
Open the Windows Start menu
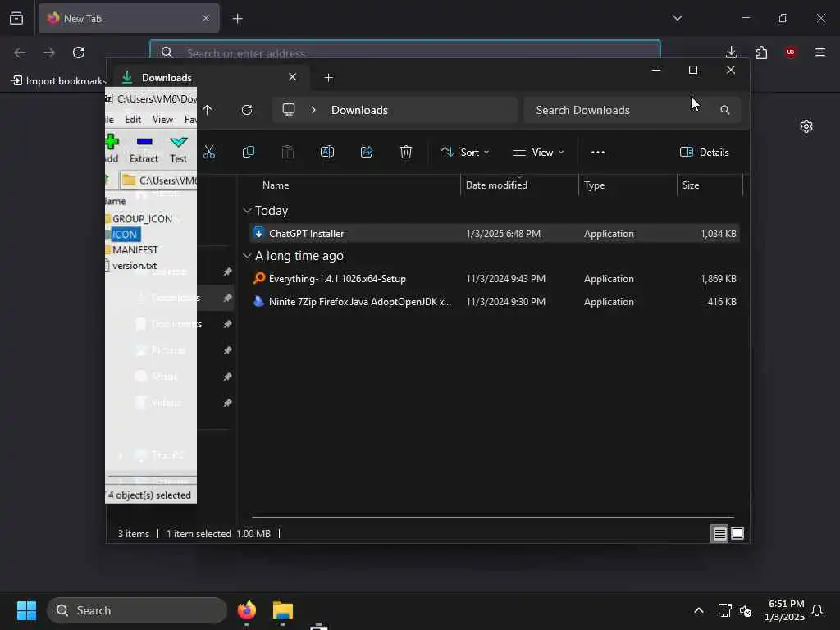tap(26, 610)
